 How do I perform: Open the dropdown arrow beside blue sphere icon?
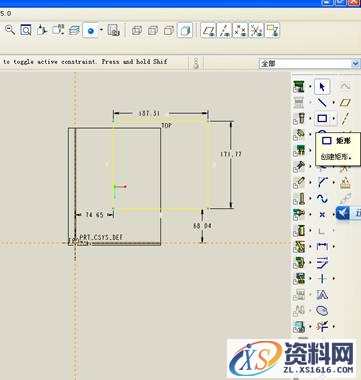coord(101,30)
